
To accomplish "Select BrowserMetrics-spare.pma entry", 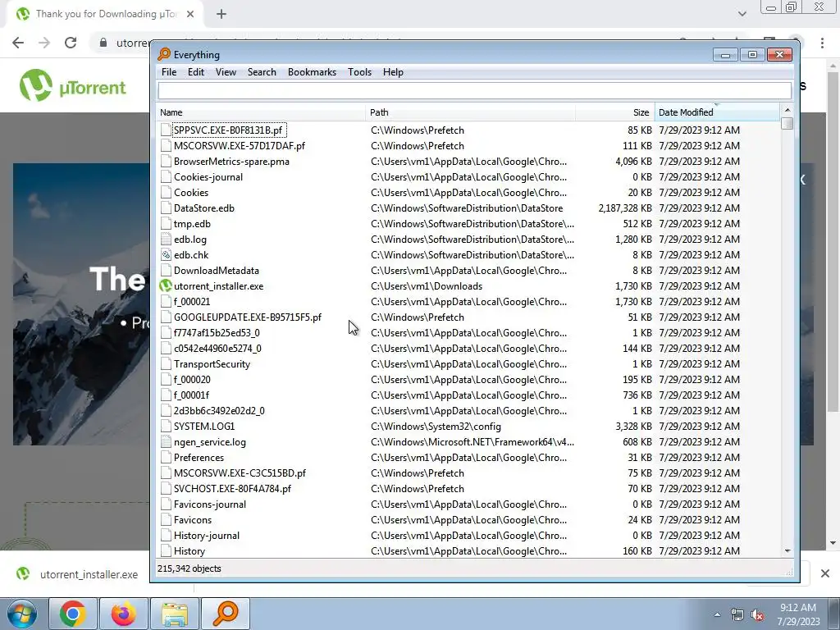I will (231, 162).
